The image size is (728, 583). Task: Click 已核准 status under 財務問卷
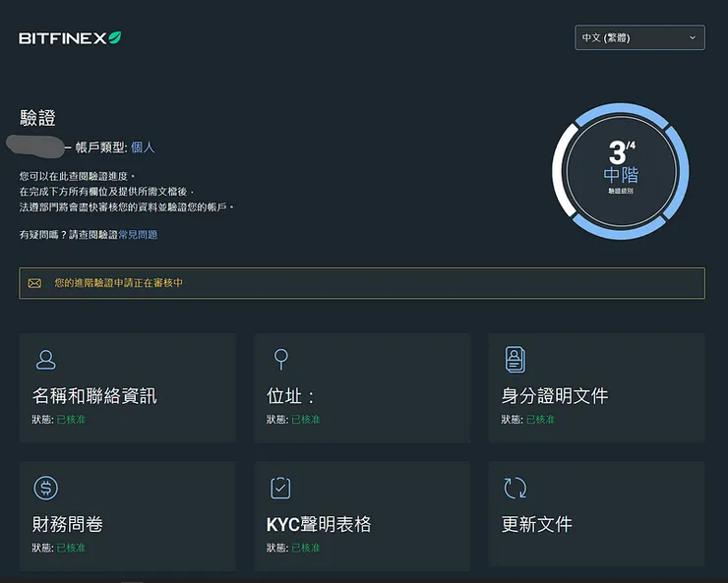tap(71, 548)
